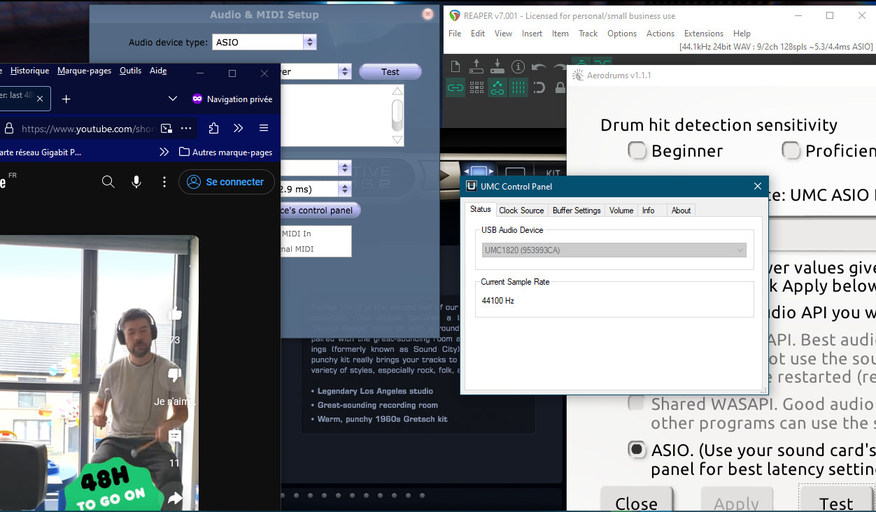Click Test button in Audio & MIDI Setup
876x512 pixels.
coord(390,72)
